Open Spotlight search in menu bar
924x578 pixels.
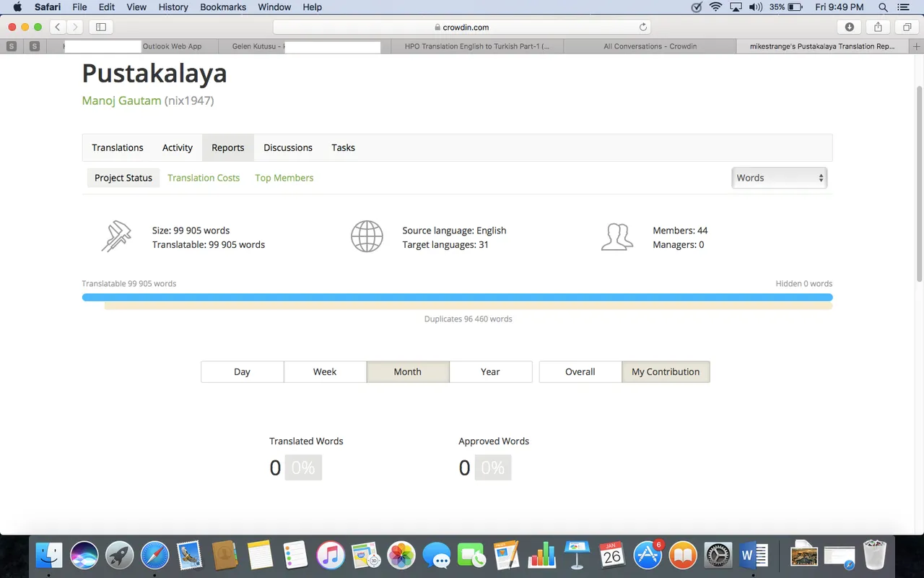click(883, 7)
